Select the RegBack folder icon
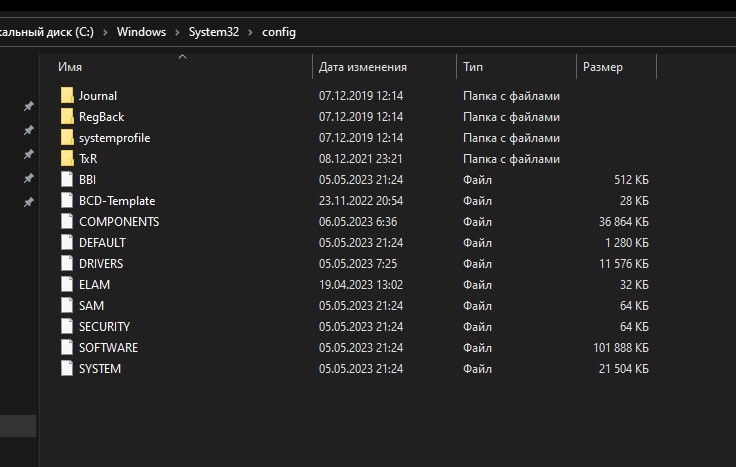This screenshot has height=467, width=736. click(67, 116)
